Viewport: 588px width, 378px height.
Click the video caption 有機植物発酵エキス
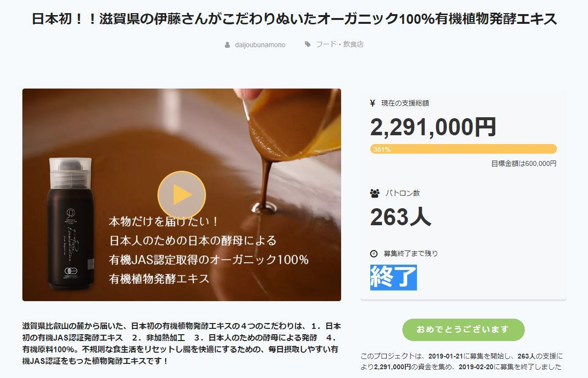159,279
